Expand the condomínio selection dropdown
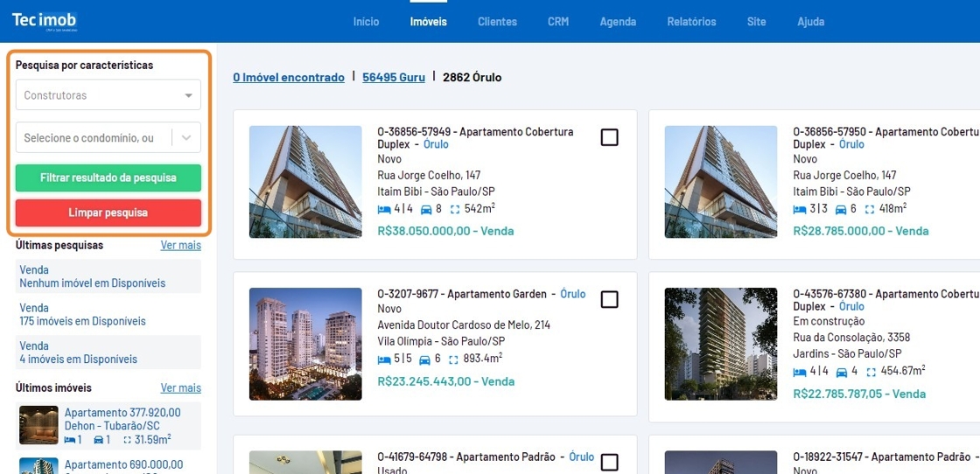Screen dimensions: 980x474 186,138
